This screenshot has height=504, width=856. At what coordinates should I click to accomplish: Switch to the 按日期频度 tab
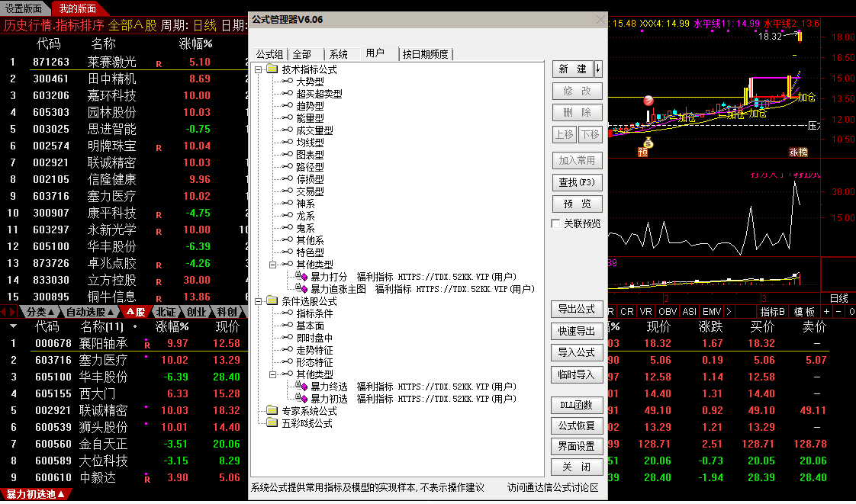(425, 54)
